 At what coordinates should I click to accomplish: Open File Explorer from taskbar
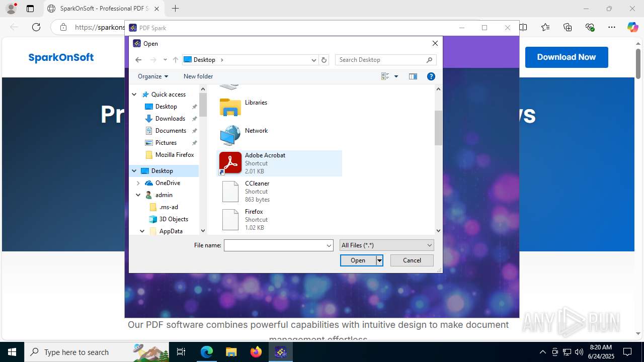pos(231,352)
